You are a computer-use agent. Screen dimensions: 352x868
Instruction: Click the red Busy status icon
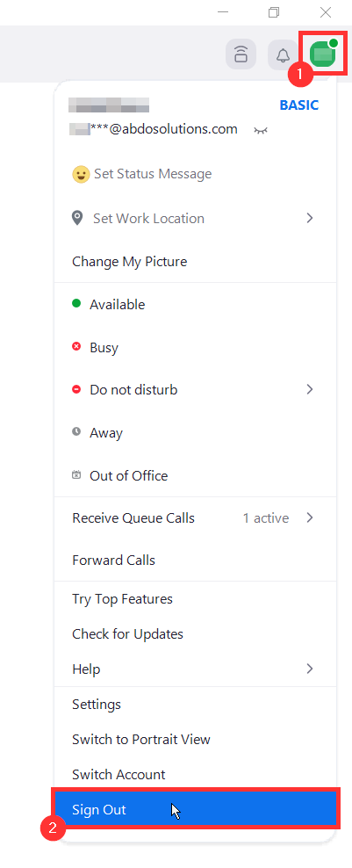pyautogui.click(x=76, y=346)
